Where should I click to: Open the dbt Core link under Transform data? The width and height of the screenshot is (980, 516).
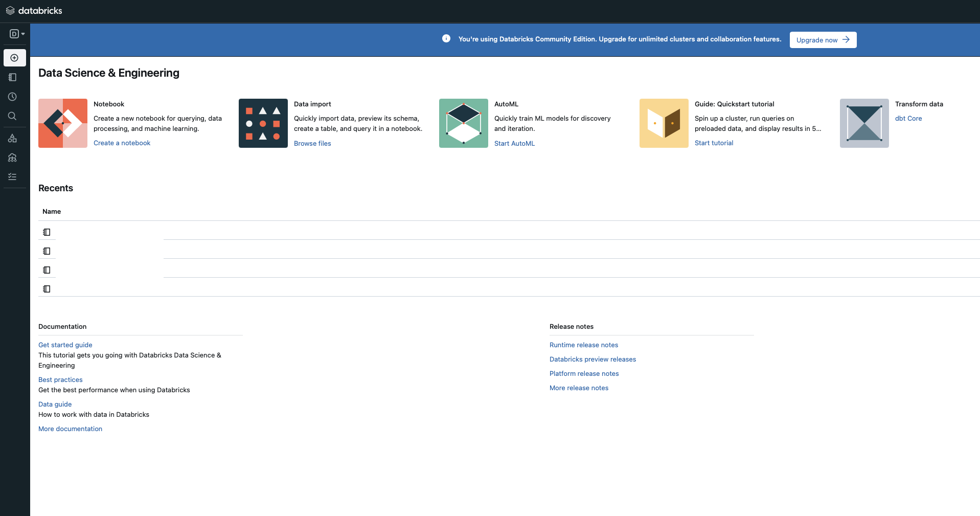(x=909, y=118)
